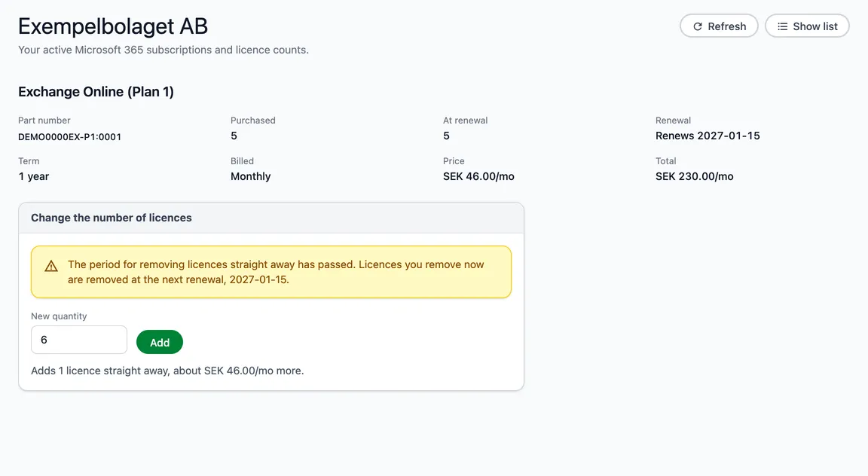868x476 pixels.
Task: Click the Microsoft 365 subscriptions subtitle
Action: (x=164, y=50)
